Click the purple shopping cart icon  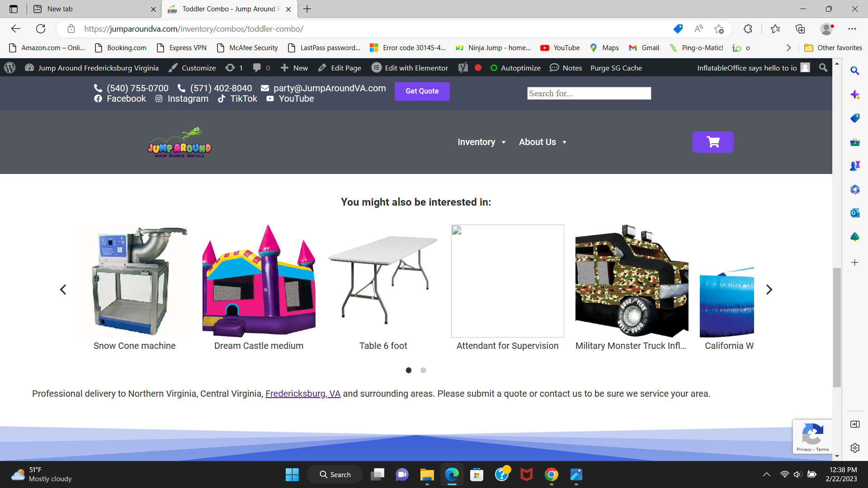[712, 142]
